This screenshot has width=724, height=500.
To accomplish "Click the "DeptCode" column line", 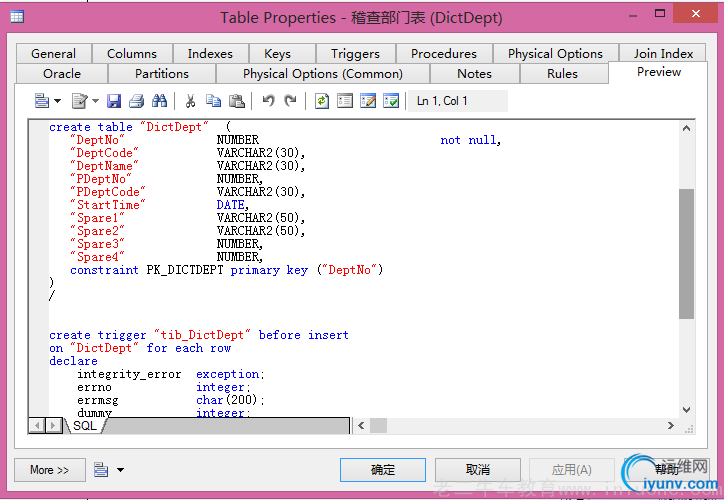I will coord(187,153).
